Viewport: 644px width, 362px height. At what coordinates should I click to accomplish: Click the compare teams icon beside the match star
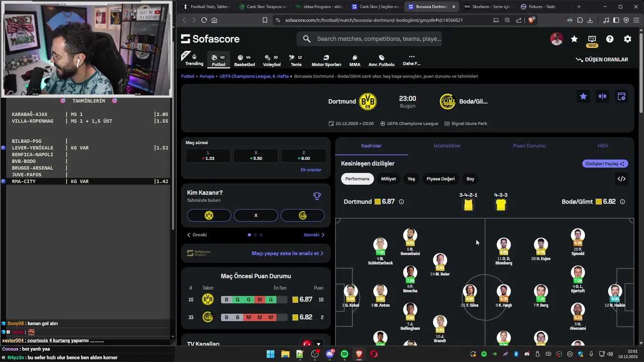point(602,97)
